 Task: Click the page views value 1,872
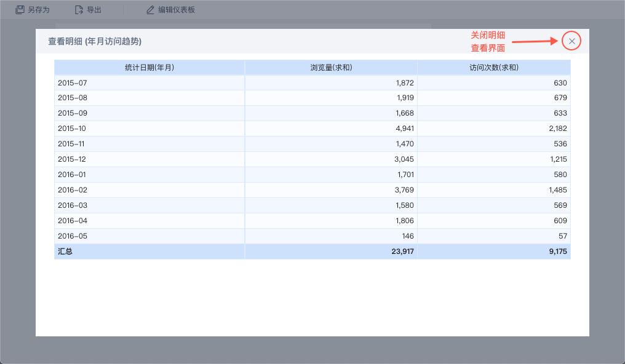(x=405, y=83)
